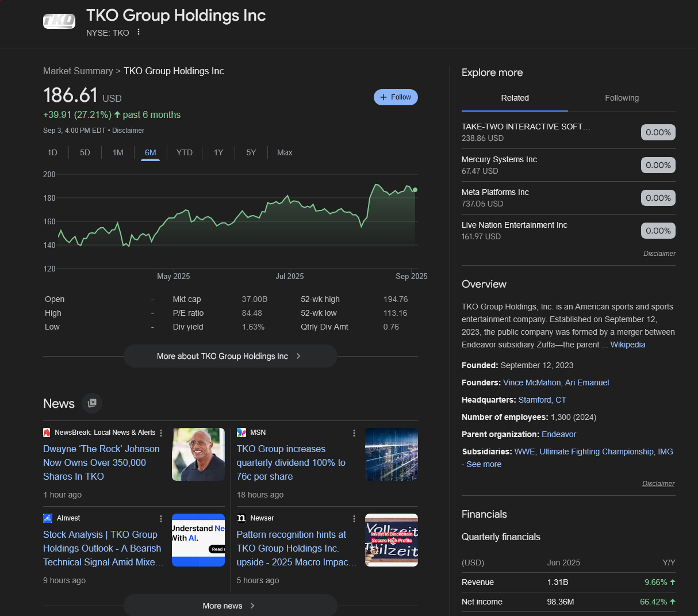Open options menu for AInvest article
The image size is (698, 616).
click(161, 519)
